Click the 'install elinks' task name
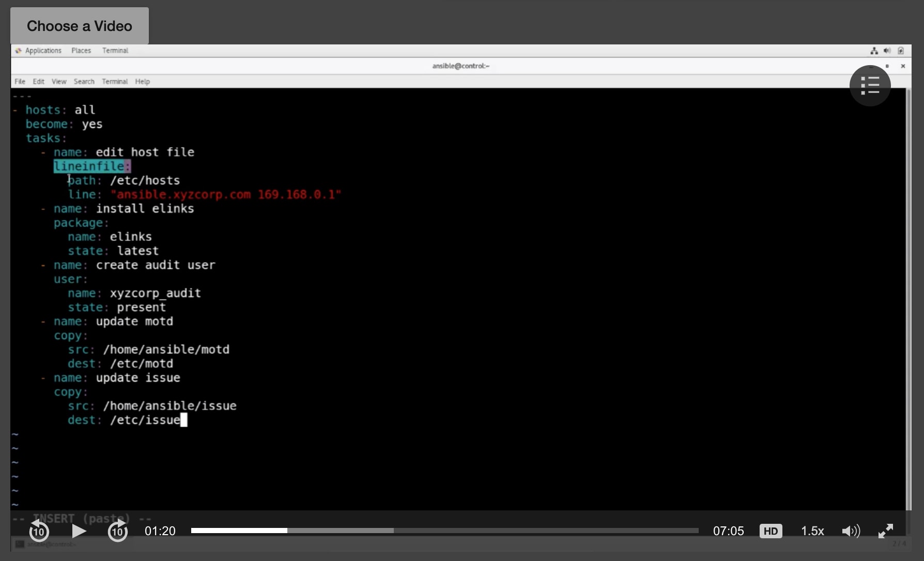This screenshot has width=924, height=561. point(145,209)
